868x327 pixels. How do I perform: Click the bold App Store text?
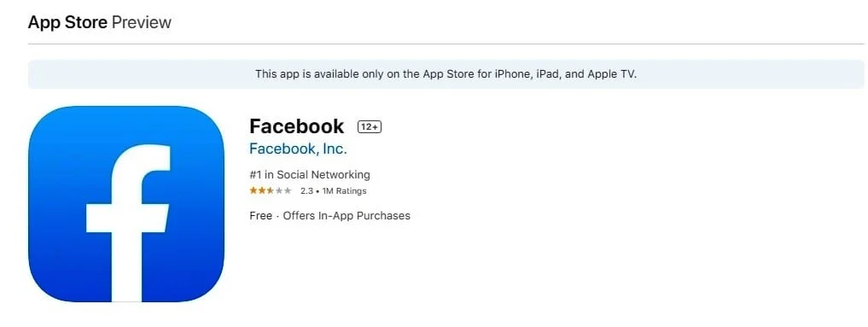(67, 22)
